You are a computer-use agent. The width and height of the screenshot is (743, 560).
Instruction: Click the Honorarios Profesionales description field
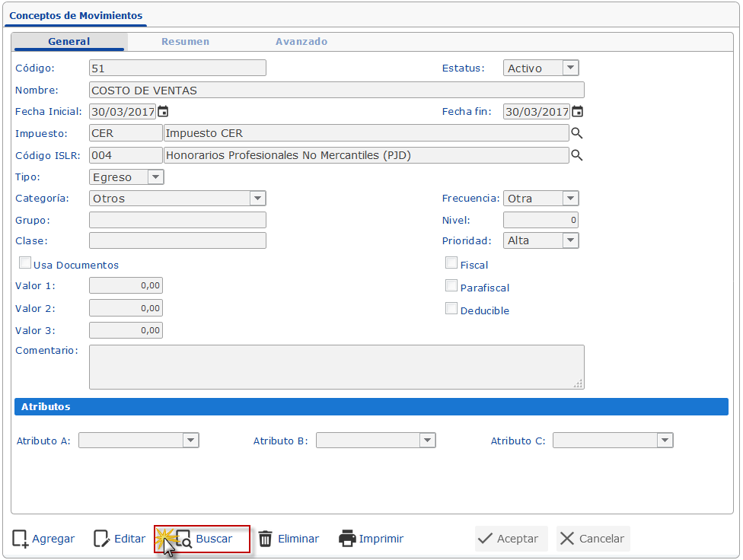click(366, 155)
